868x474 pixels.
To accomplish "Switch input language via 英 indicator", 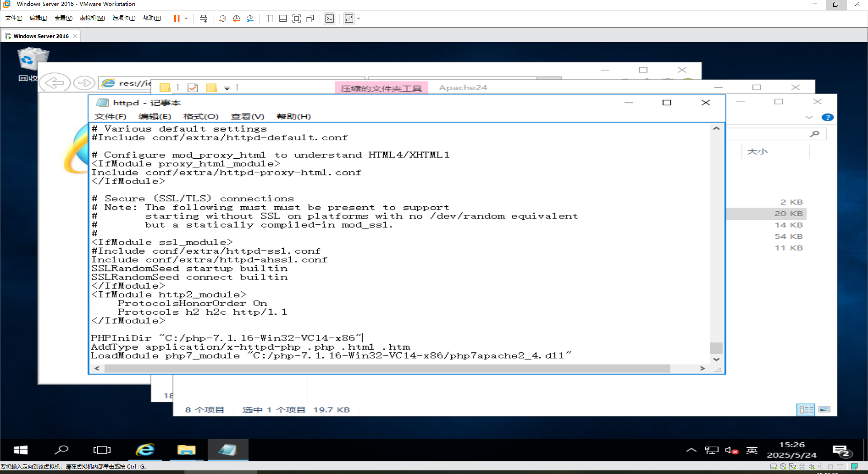I will click(752, 450).
